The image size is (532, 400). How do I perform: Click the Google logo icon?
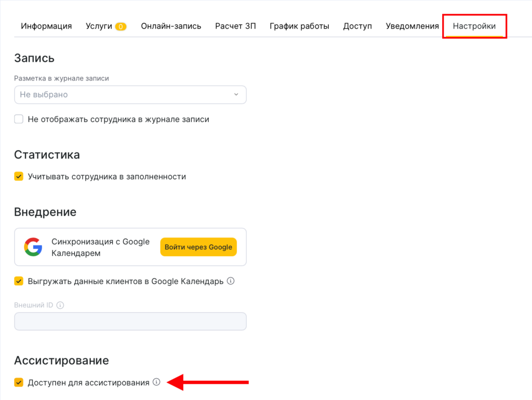point(33,247)
